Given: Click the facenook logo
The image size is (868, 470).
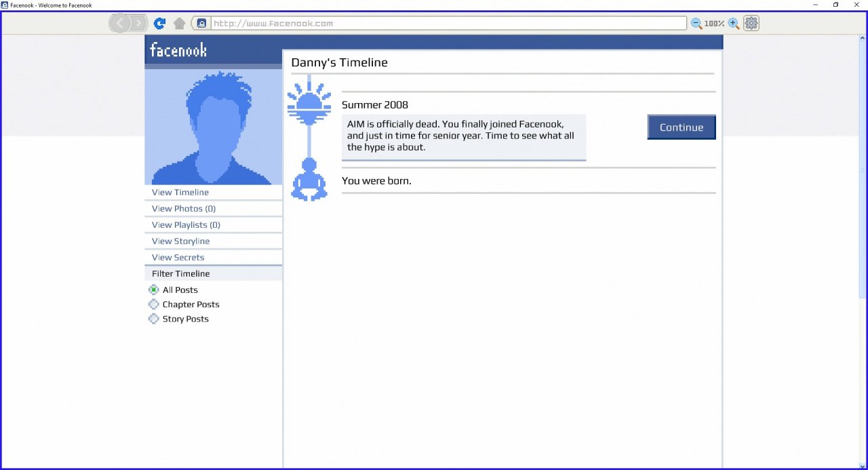Looking at the screenshot, I should [x=178, y=50].
